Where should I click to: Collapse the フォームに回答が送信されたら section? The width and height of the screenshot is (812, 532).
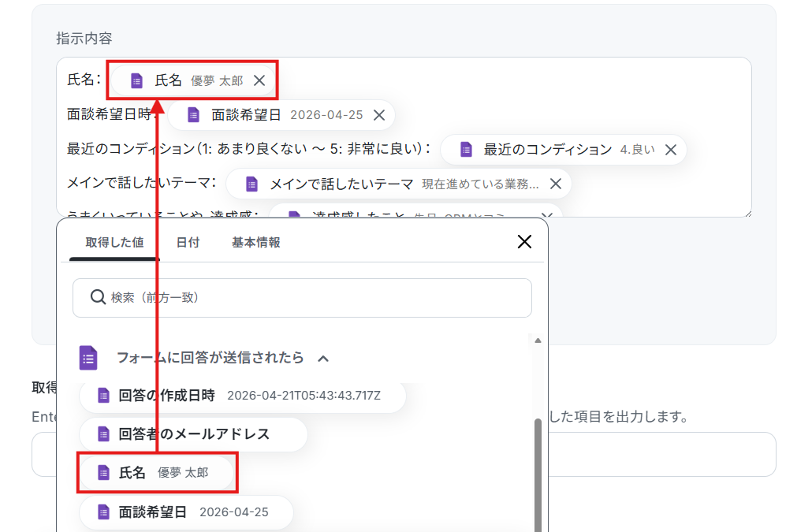click(322, 359)
